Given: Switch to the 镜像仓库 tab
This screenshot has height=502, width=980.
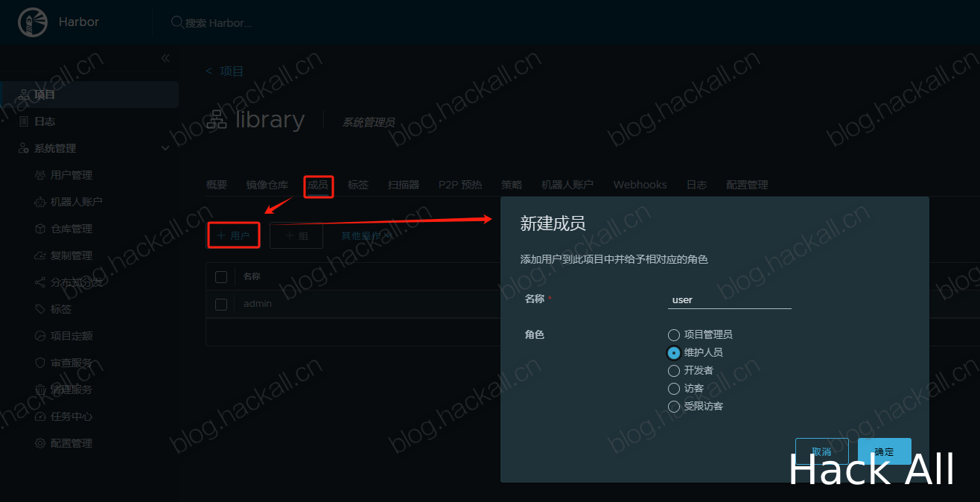Looking at the screenshot, I should [267, 185].
